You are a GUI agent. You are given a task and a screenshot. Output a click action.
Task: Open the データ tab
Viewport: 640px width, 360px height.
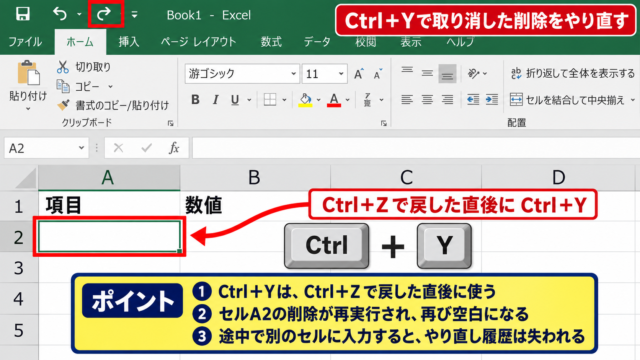(317, 42)
